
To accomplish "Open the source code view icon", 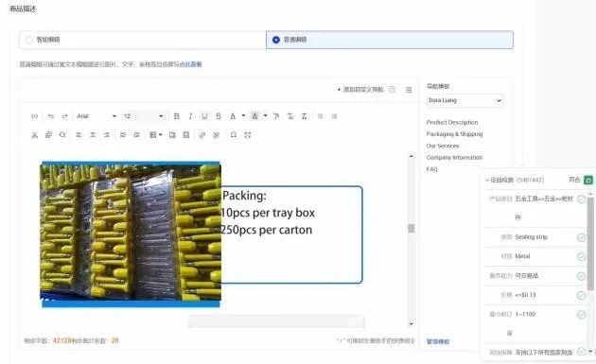I will [x=35, y=116].
